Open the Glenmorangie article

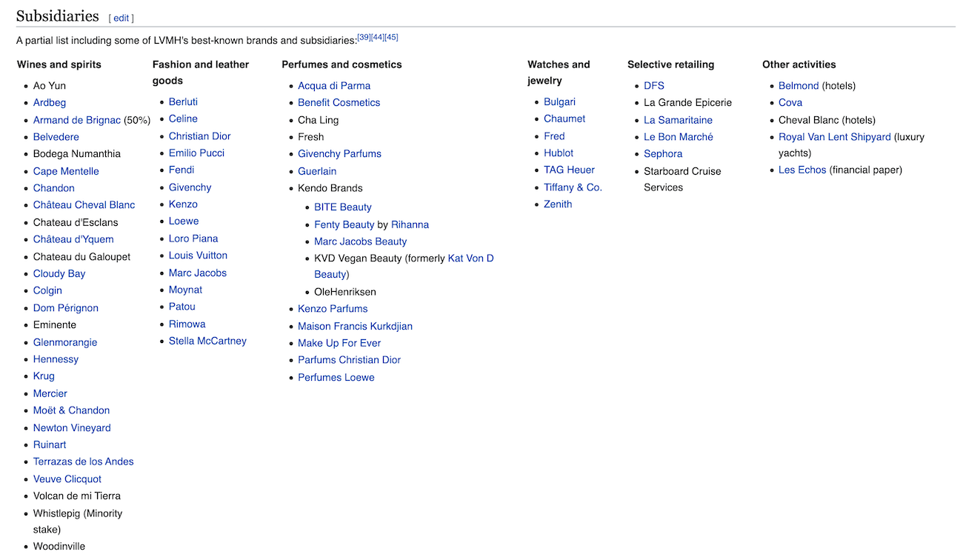65,342
